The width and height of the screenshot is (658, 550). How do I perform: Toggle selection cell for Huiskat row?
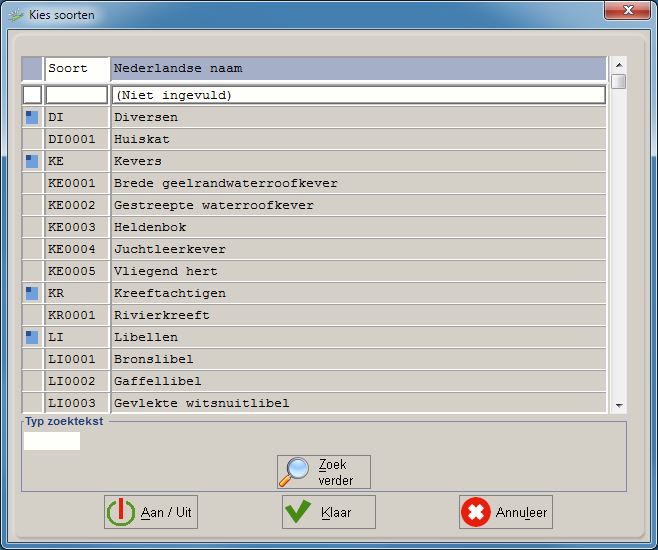point(32,139)
